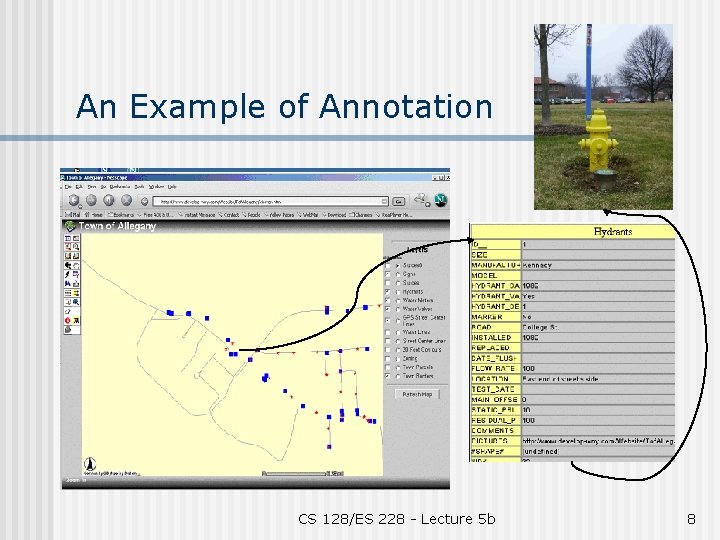Screen dimensions: 720x540
Task: Select the Zoom Out magnifier tool
Action: click(76, 247)
